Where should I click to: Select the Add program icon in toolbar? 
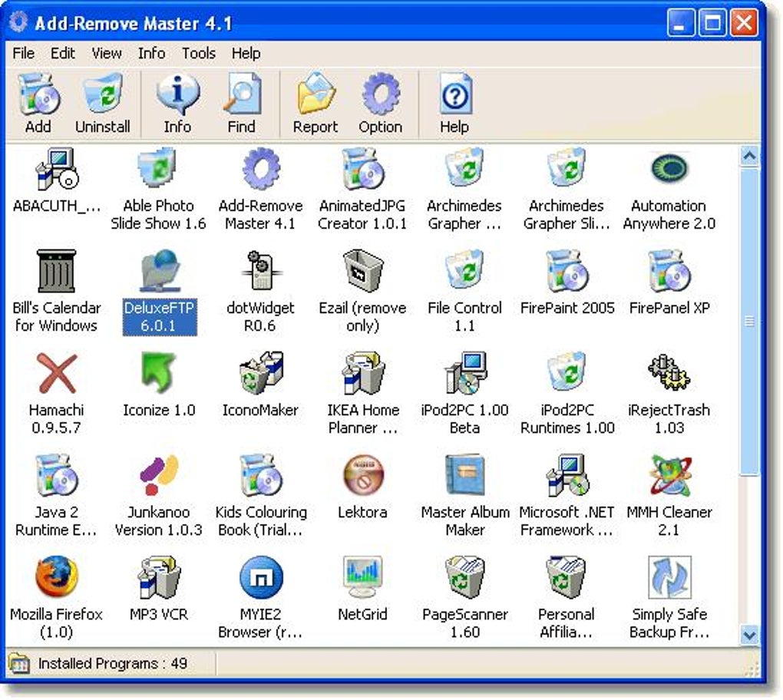38,97
